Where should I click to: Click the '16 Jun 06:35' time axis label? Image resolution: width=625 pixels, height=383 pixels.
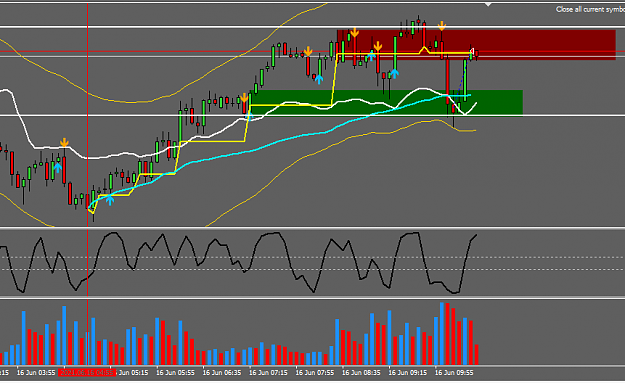coord(222,373)
